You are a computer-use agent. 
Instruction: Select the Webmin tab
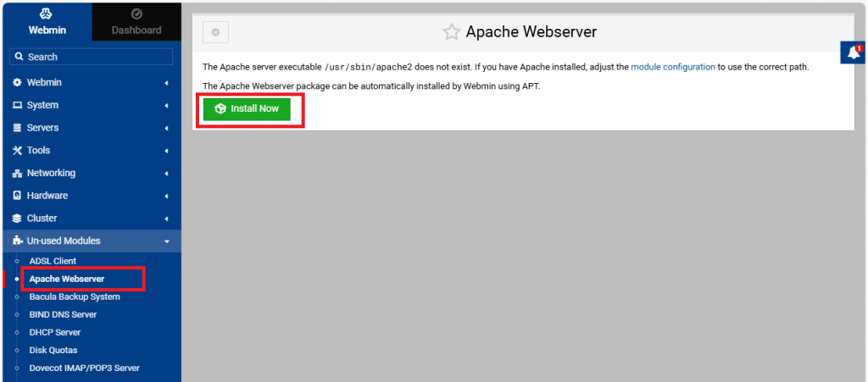pos(46,22)
